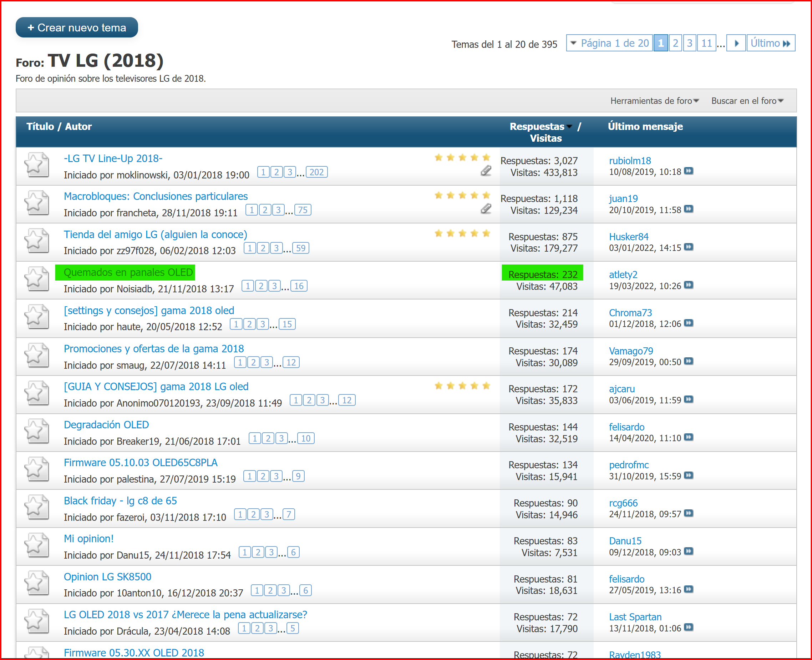Viewport: 812px width, 660px height.
Task: Click thread status icon for Degradación OLED
Action: pos(37,432)
